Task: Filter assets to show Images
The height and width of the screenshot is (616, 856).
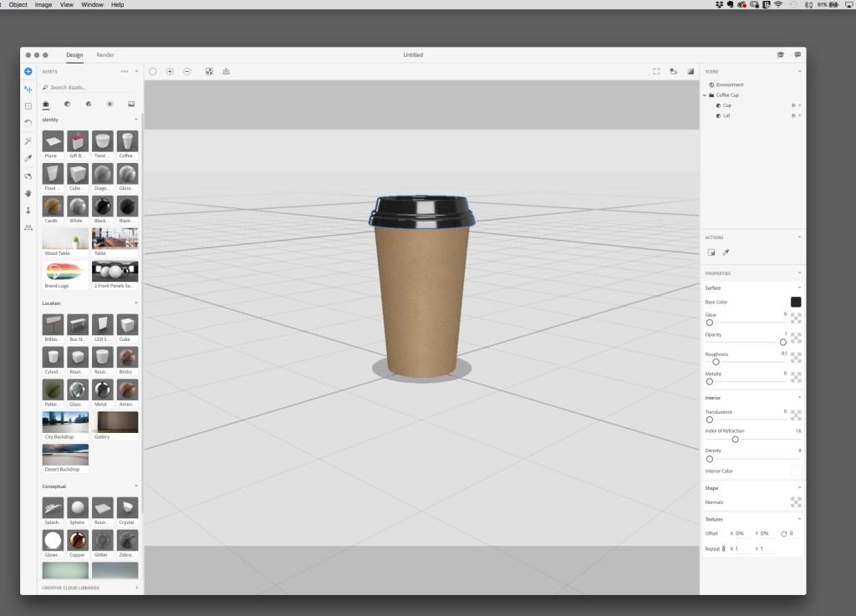Action: 130,104
